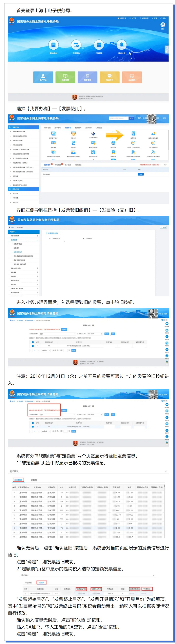Screen dimensions: 175x644
Task: Click 返回 button on the 我要办税 page
Action: [x=163, y=227]
